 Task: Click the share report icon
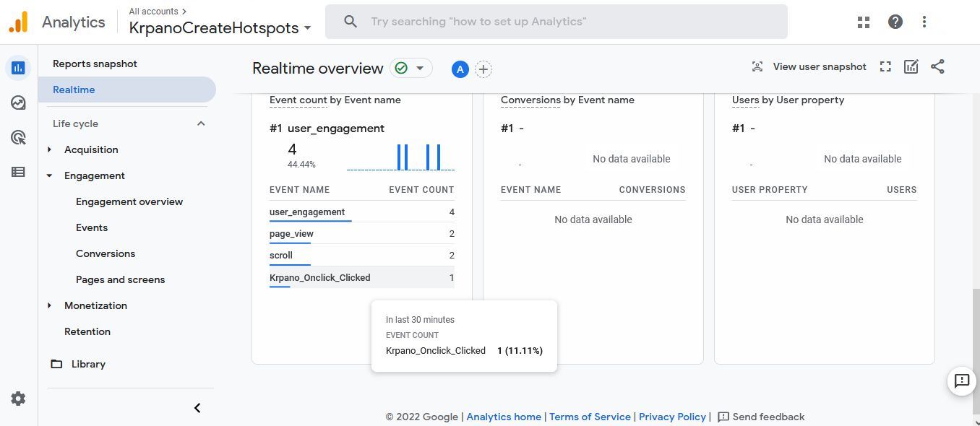937,66
